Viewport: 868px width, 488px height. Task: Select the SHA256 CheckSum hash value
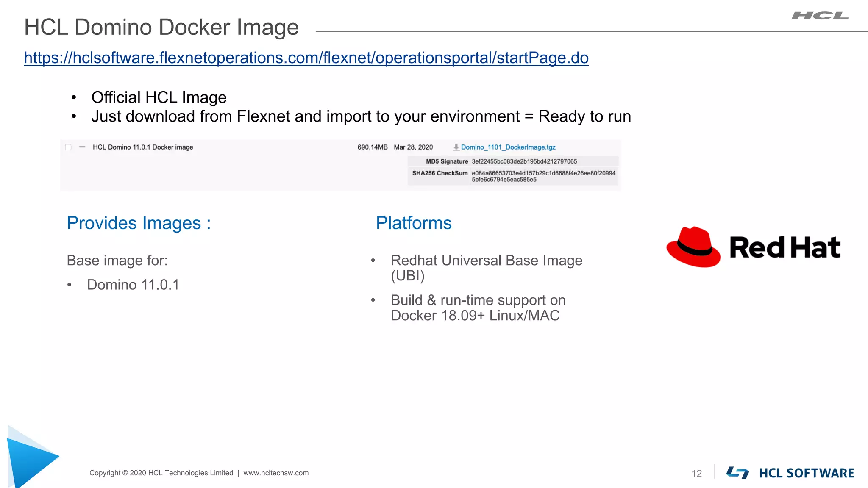pyautogui.click(x=543, y=176)
